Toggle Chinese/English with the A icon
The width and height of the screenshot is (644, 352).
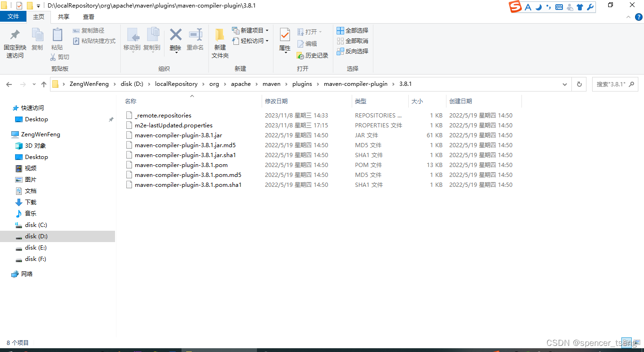[527, 7]
